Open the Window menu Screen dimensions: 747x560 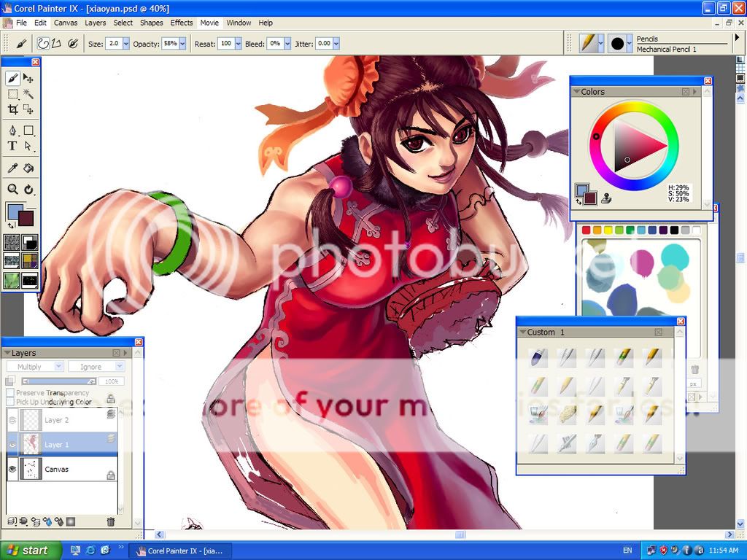[239, 23]
